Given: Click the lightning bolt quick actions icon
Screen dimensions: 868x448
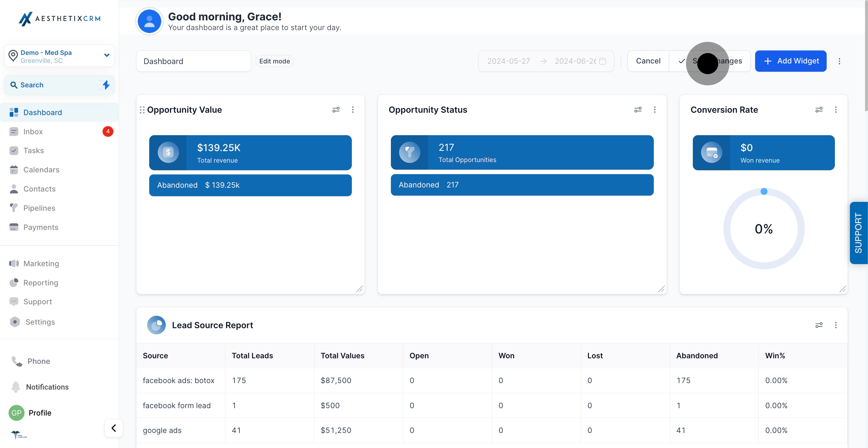Looking at the screenshot, I should (106, 85).
